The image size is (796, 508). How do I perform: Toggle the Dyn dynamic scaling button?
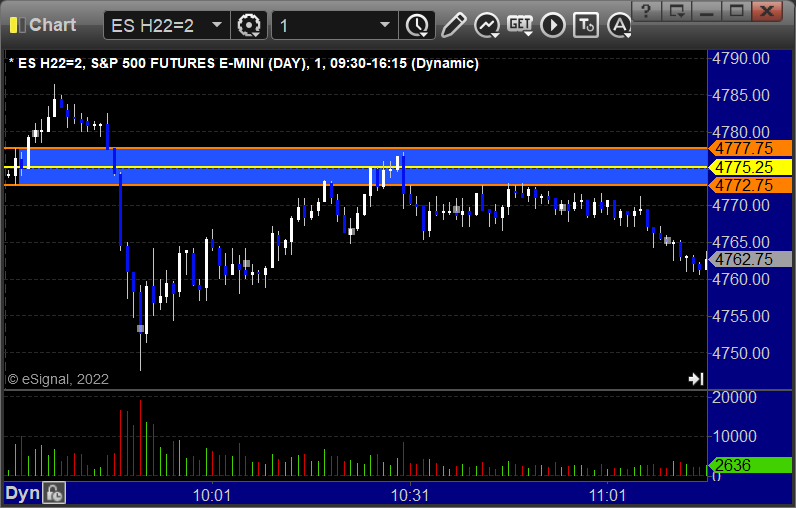coord(22,493)
